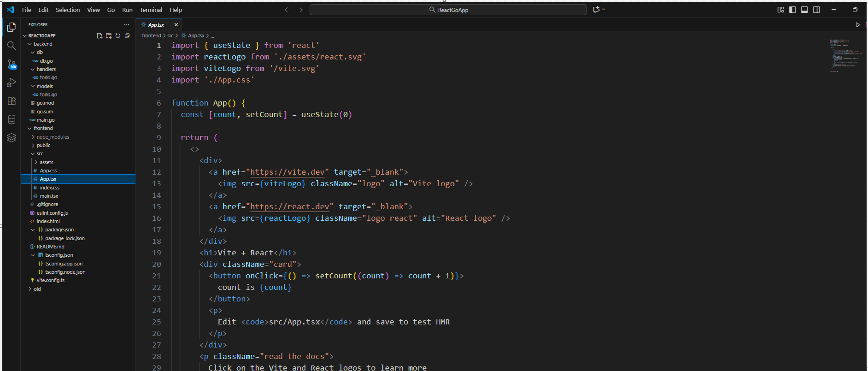Image resolution: width=868 pixels, height=371 pixels.
Task: Open App.css in the Explorer
Action: [48, 171]
